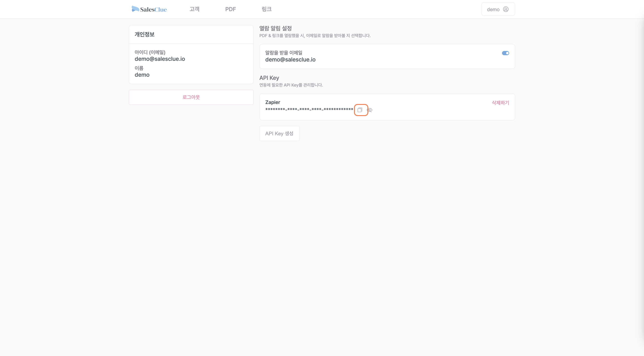Screen dimensions: 644x356
Task: Toggle email notification switch off
Action: (505, 53)
